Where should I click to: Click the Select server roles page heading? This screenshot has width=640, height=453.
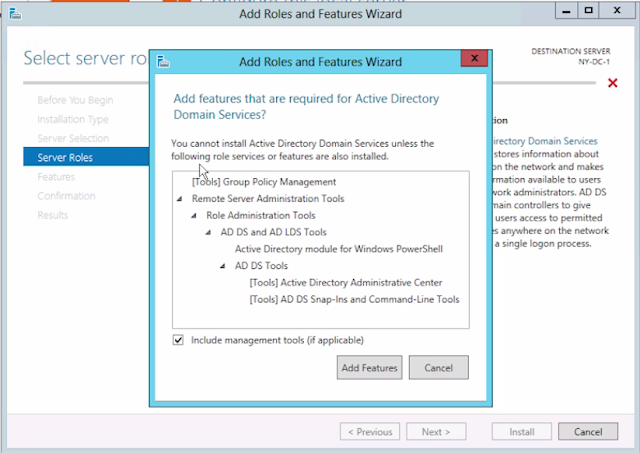pos(85,58)
